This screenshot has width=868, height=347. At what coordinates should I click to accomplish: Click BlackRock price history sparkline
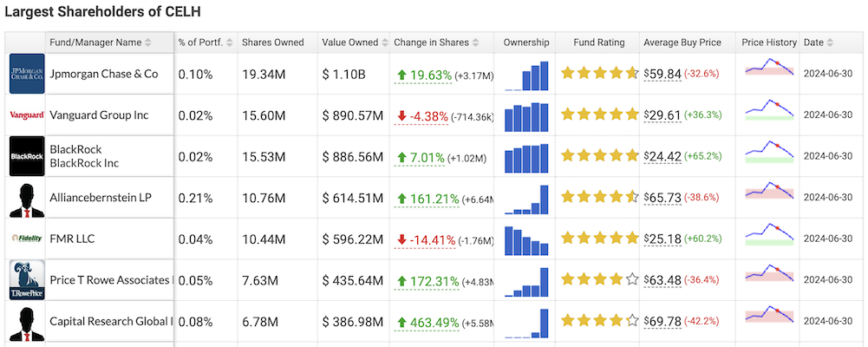pyautogui.click(x=769, y=151)
